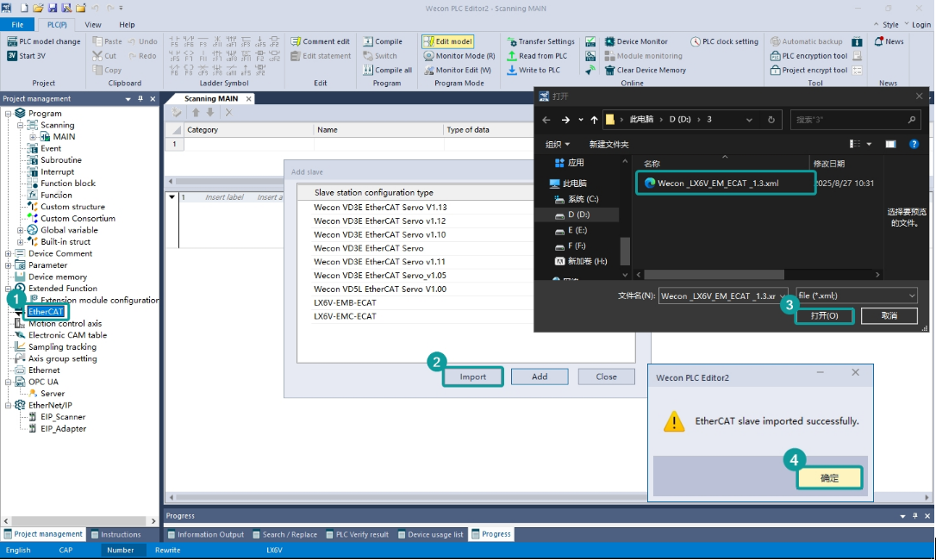The image size is (936, 560).
Task: Select the Edit model program mode
Action: (x=447, y=42)
